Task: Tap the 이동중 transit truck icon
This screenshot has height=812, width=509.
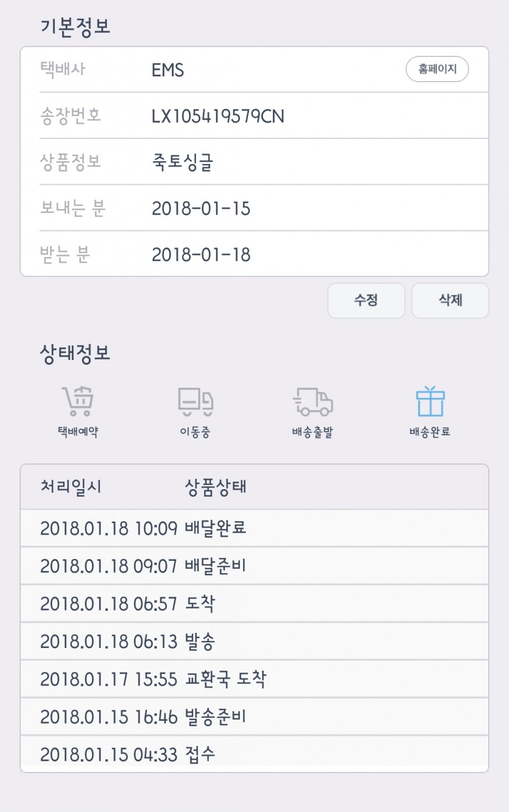Action: (195, 401)
